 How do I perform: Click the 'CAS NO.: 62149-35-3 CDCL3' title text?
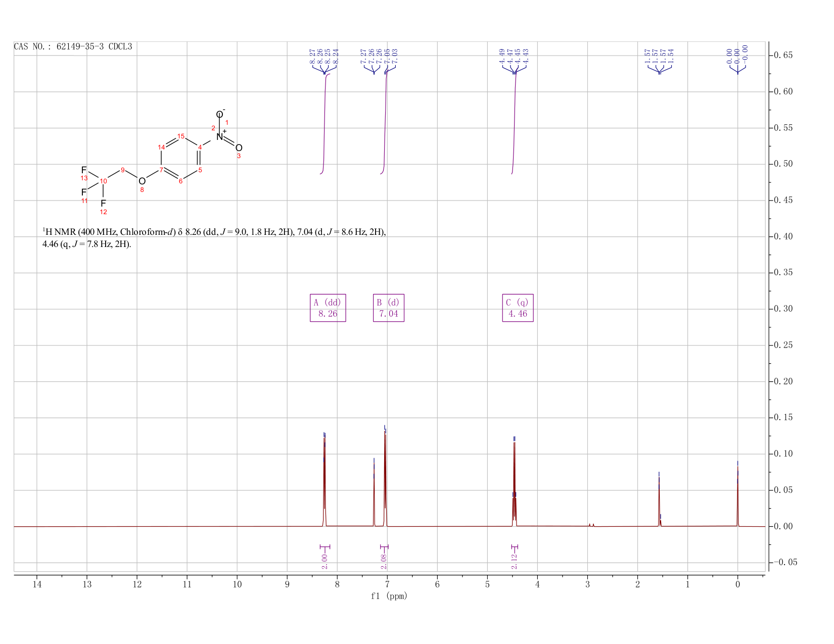(73, 46)
